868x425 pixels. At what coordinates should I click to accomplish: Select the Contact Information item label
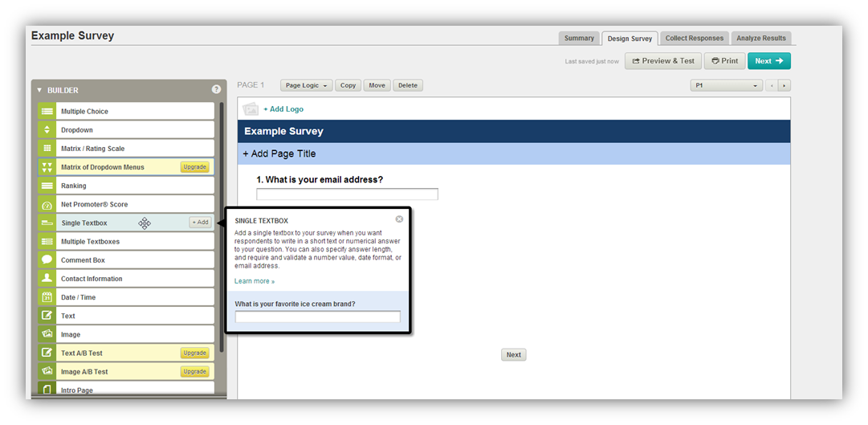(92, 279)
